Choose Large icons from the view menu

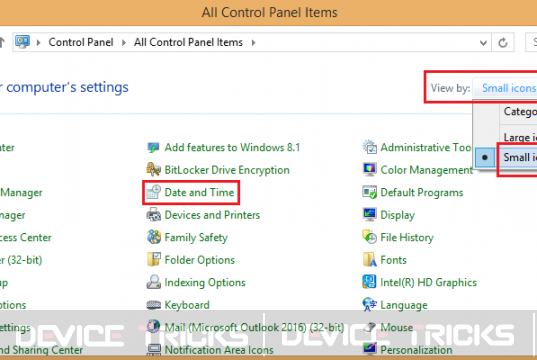(520, 137)
